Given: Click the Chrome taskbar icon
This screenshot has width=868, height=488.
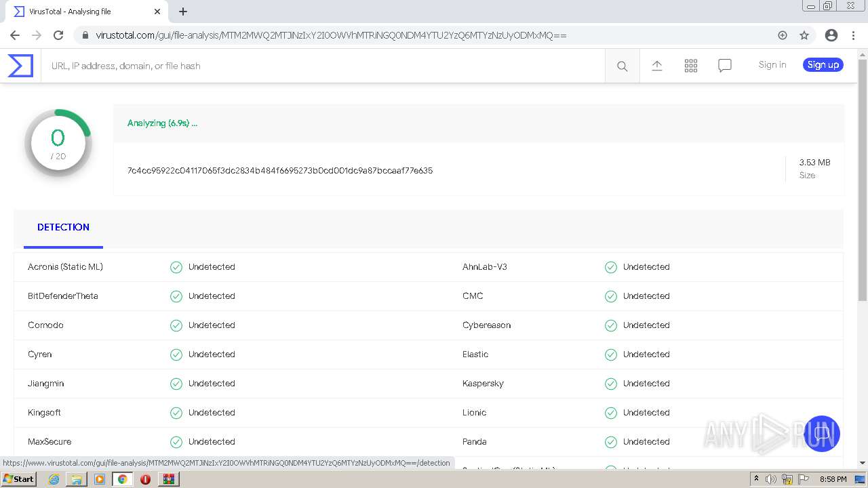Looking at the screenshot, I should click(x=123, y=479).
